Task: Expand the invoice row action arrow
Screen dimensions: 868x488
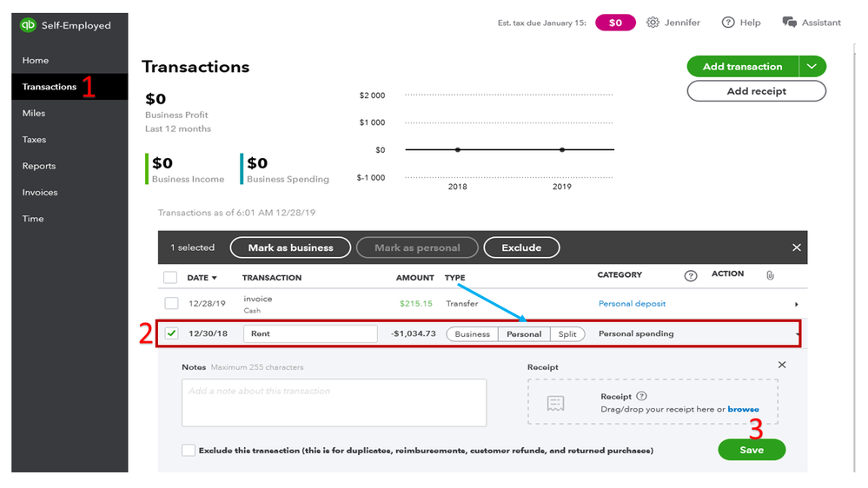Action: pos(797,305)
